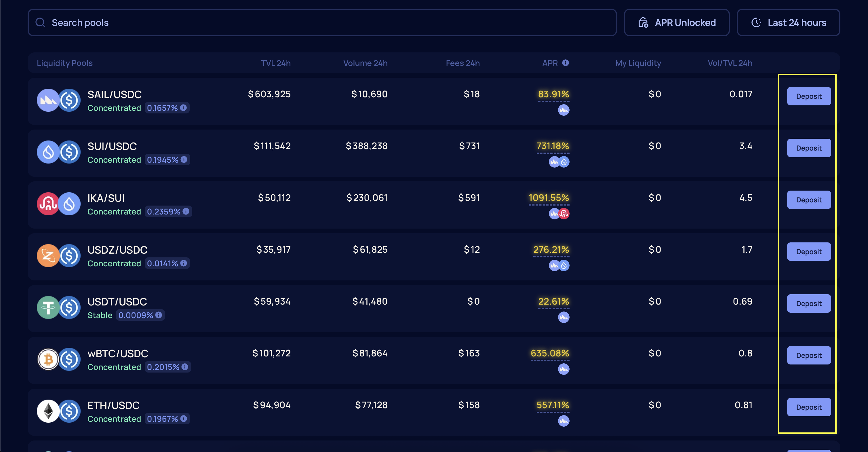Click the wBTC/USDC Bitcoin token icon
This screenshot has width=868, height=452.
click(x=48, y=359)
